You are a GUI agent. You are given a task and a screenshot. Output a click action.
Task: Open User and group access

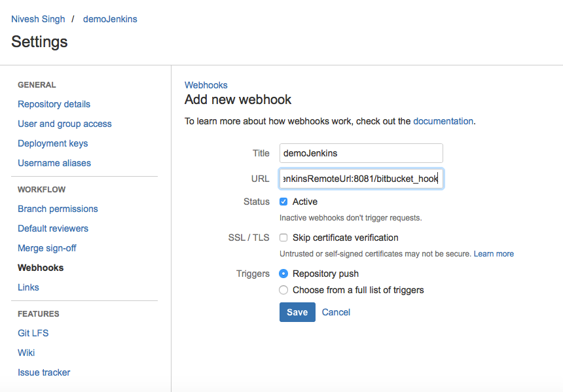[x=65, y=124]
